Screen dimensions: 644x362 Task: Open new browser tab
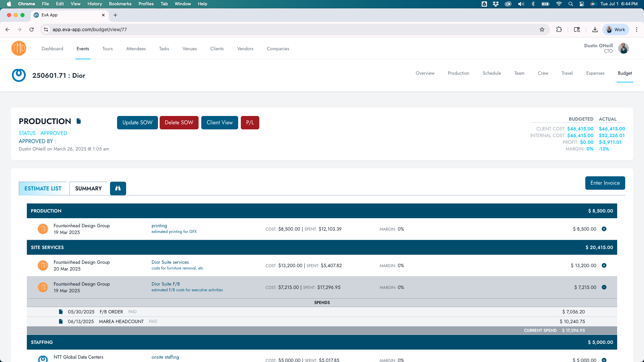tap(115, 15)
